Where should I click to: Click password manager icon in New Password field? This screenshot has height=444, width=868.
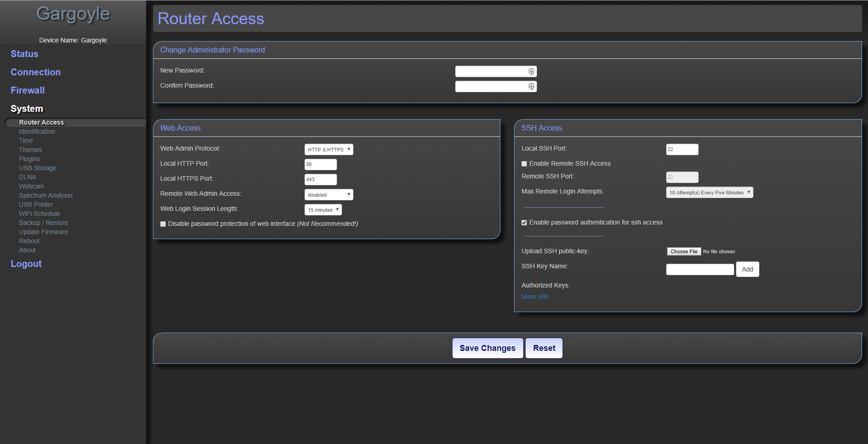pos(531,72)
